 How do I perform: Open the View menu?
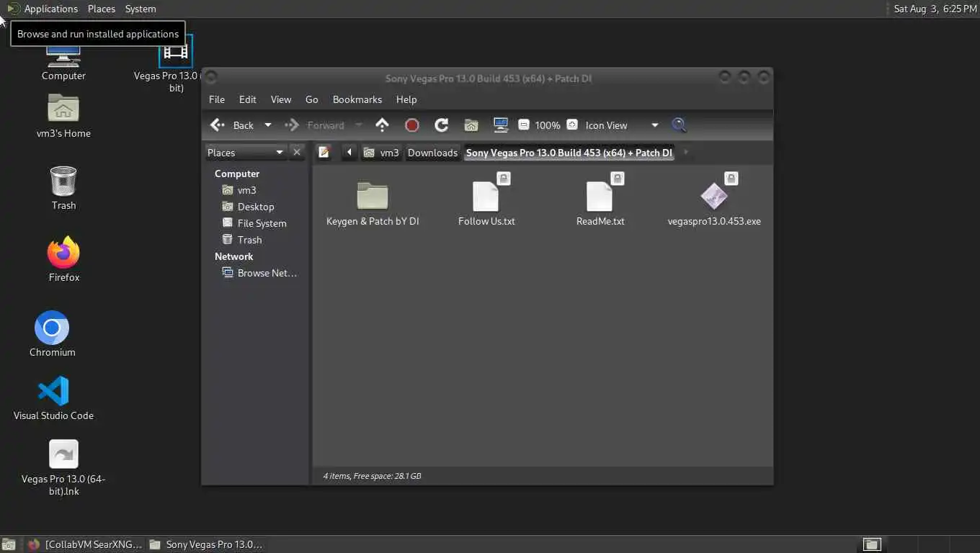[281, 99]
